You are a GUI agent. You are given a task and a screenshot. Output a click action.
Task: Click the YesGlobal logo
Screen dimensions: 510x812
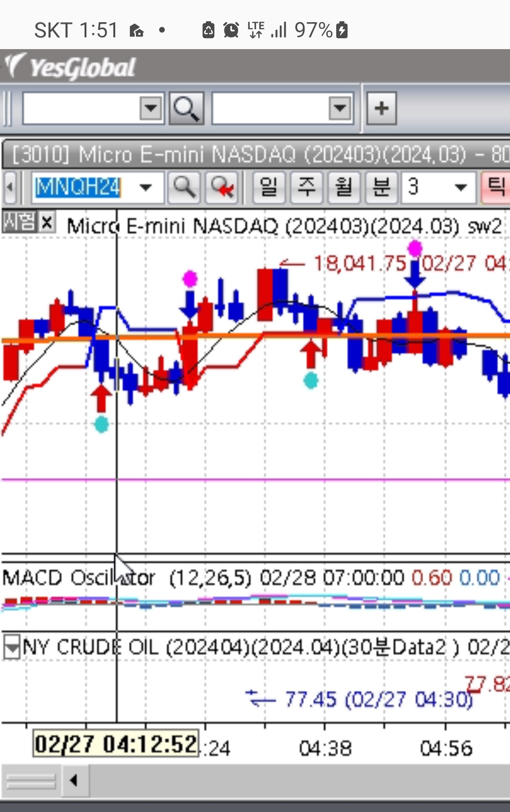71,67
